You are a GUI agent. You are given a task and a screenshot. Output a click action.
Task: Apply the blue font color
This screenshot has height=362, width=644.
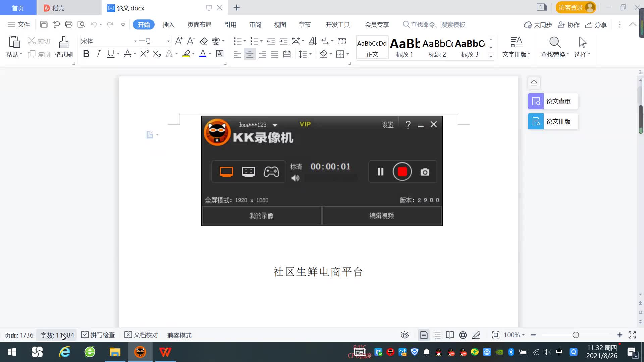[203, 54]
